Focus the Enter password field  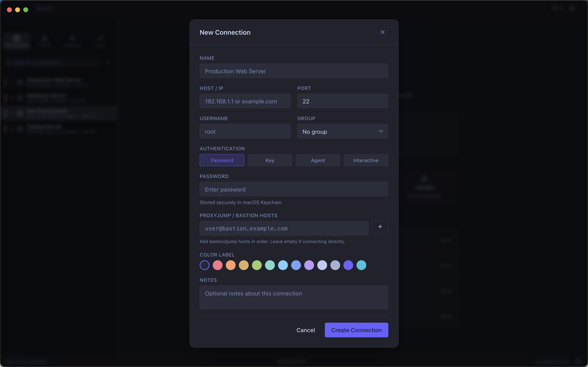(294, 189)
